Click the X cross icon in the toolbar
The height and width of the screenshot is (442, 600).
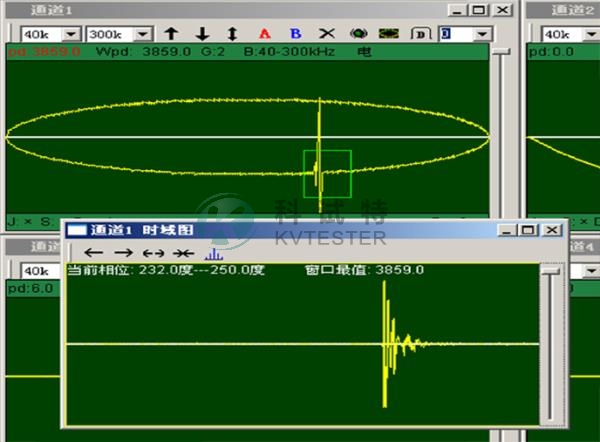pyautogui.click(x=325, y=34)
